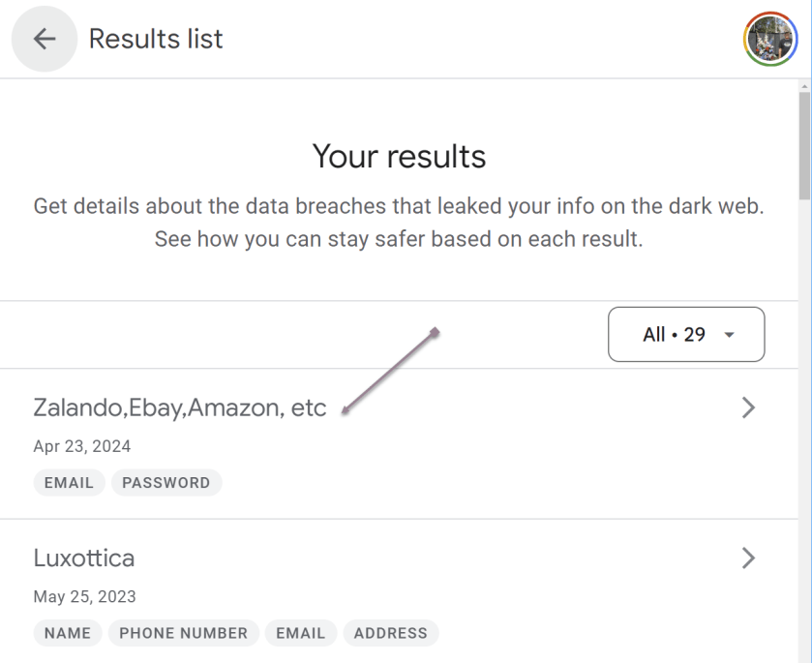This screenshot has width=812, height=663.
Task: Click the EMAIL tag under Zalando
Action: click(x=69, y=482)
